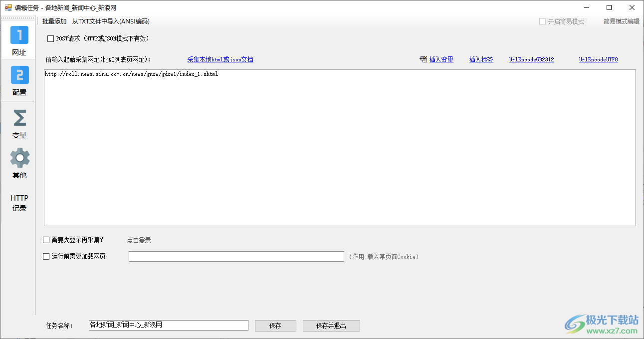Viewport: 644px width, 339px height.
Task: Click the 请输入起始采集网址 label
Action: point(98,60)
